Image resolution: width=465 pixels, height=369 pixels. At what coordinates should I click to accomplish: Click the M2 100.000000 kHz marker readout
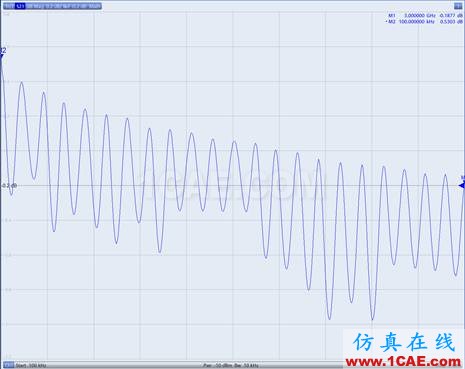(x=425, y=21)
